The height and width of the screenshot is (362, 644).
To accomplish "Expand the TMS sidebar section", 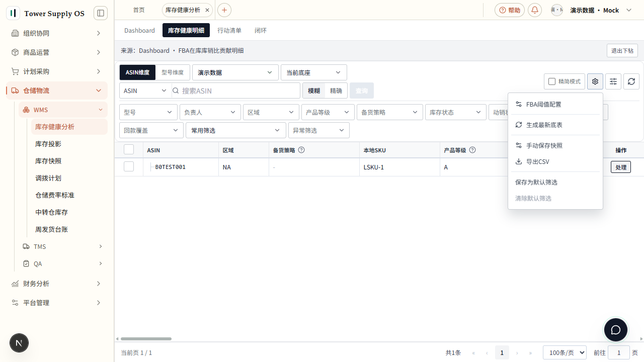I will pyautogui.click(x=63, y=246).
